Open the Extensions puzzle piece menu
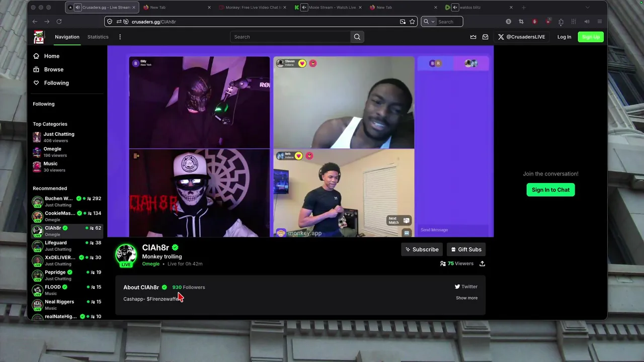644x362 pixels. click(x=561, y=22)
